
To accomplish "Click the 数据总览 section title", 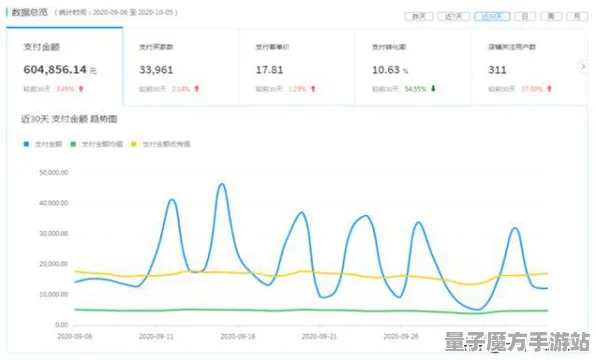I will [x=30, y=12].
